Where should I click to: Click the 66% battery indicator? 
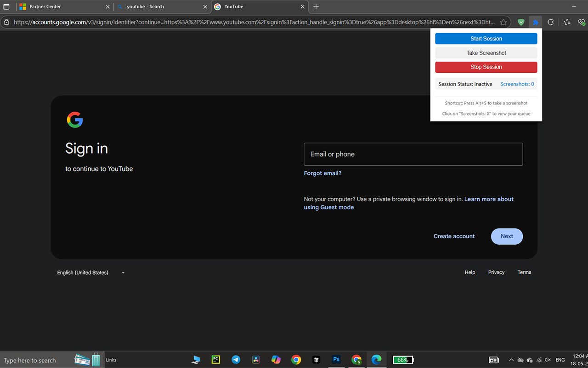pos(403,360)
